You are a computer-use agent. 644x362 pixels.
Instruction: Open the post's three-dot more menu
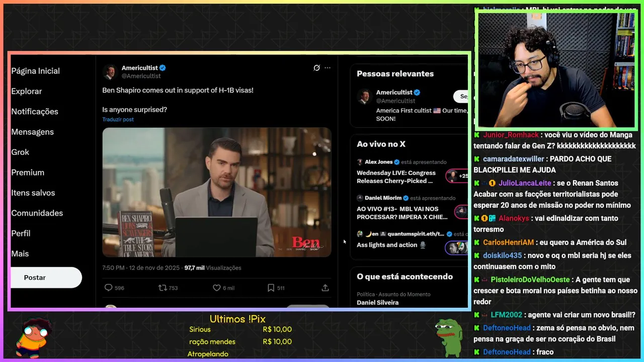328,68
